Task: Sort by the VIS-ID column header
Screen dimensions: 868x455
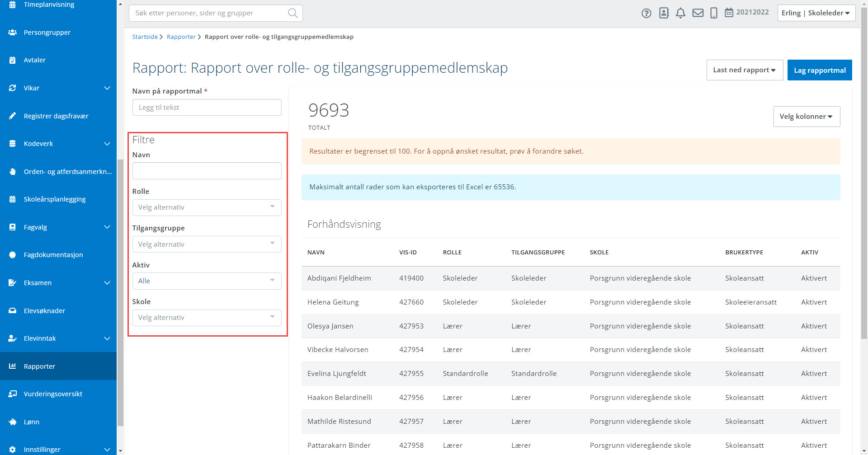Action: [x=408, y=253]
